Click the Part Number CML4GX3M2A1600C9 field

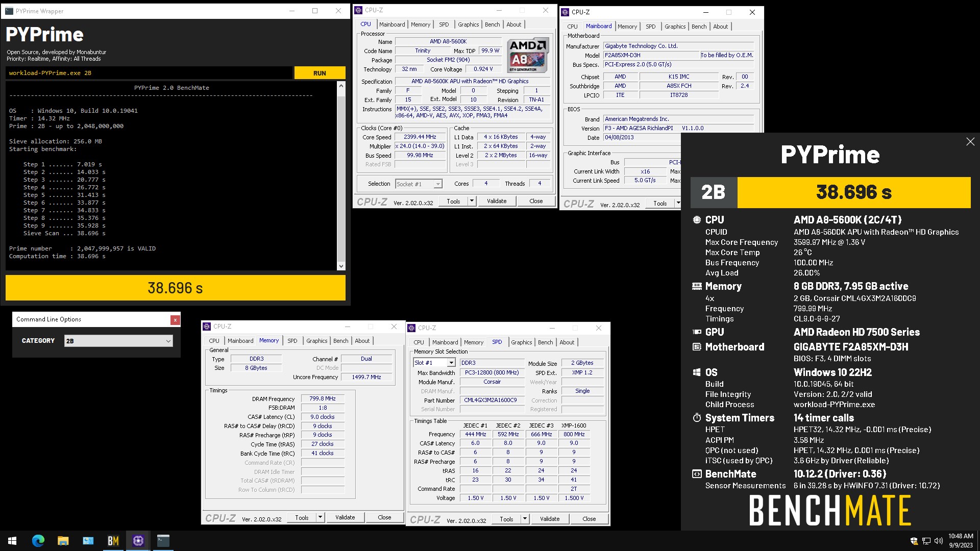(492, 400)
